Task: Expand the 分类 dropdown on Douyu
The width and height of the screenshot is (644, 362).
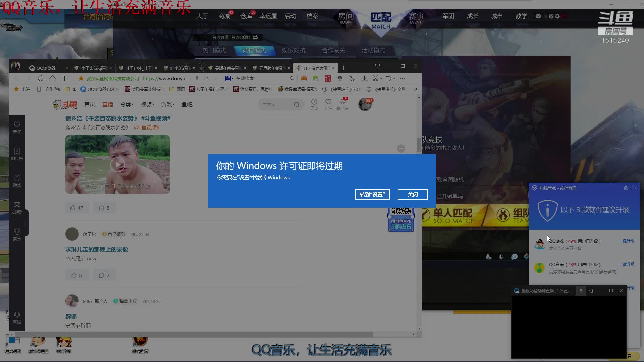Action: [127, 105]
